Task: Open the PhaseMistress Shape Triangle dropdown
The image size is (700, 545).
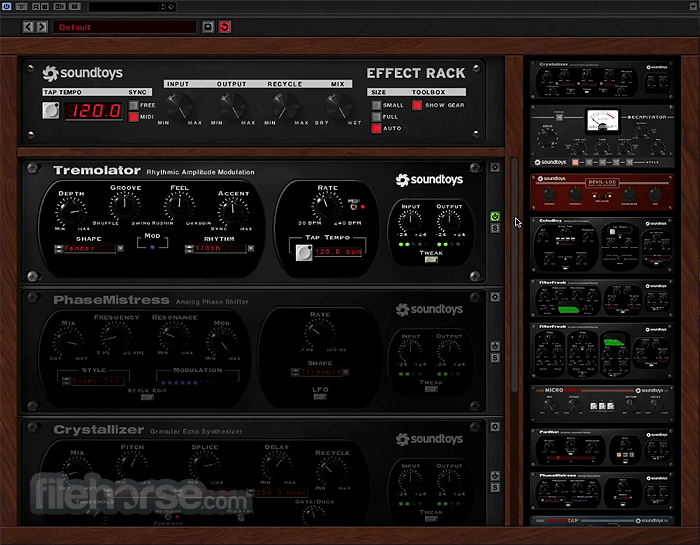Action: pyautogui.click(x=346, y=372)
